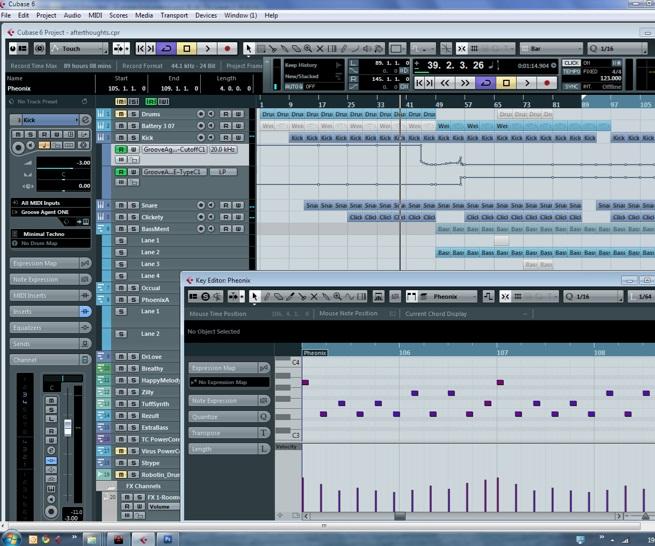This screenshot has width=655, height=546.
Task: Expand the Equalizers Inspector section
Action: tap(50, 328)
